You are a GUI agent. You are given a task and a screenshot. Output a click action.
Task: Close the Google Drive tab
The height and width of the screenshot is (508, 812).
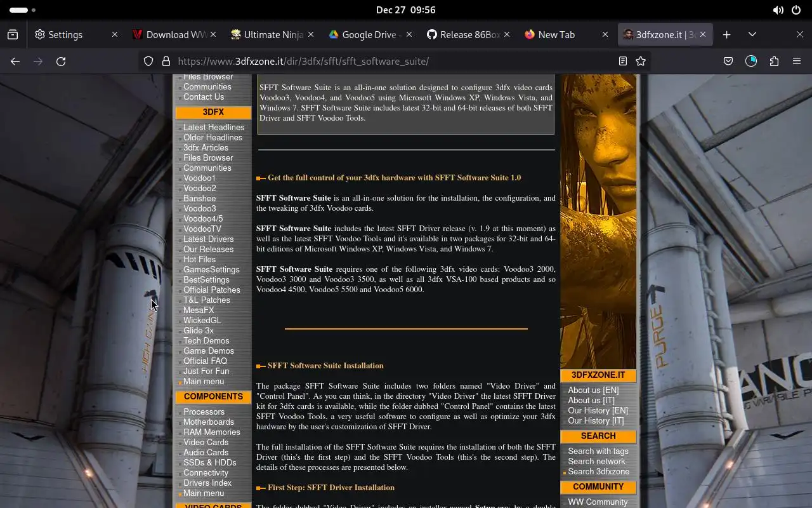409,35
